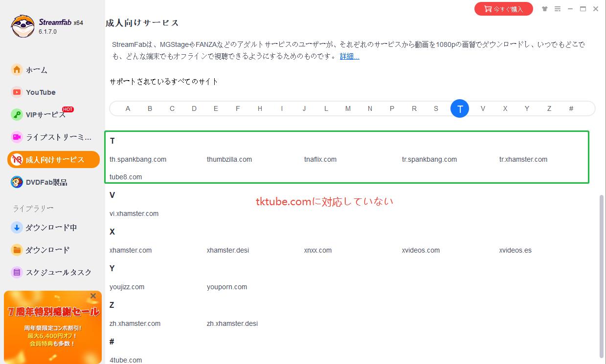Open xvideos.es site entry

click(516, 250)
